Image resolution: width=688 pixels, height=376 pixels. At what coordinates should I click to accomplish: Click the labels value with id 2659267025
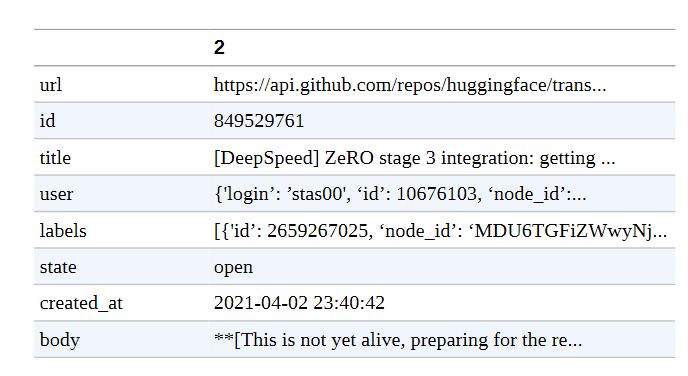pos(440,230)
